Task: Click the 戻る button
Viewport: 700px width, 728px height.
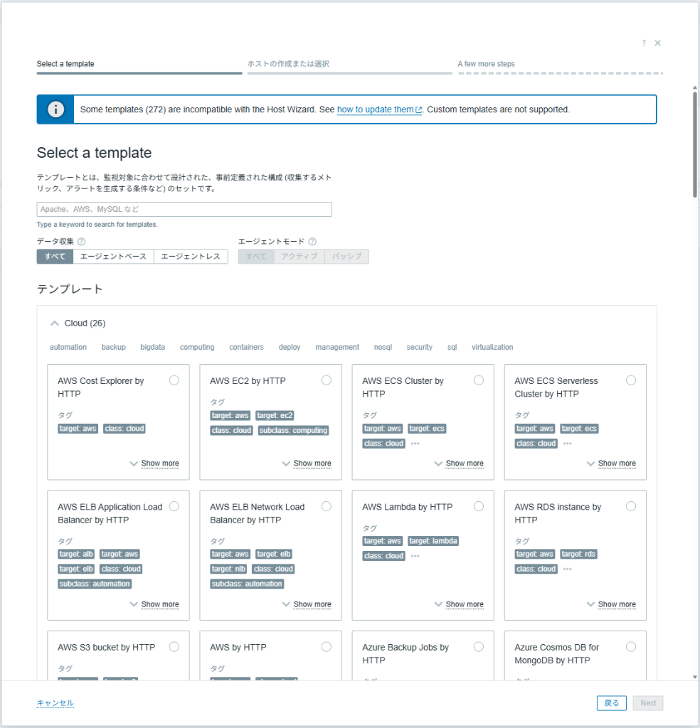Action: pyautogui.click(x=611, y=703)
